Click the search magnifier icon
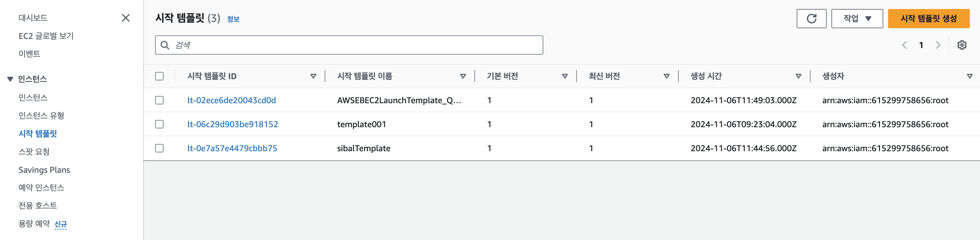Image resolution: width=980 pixels, height=240 pixels. 165,45
